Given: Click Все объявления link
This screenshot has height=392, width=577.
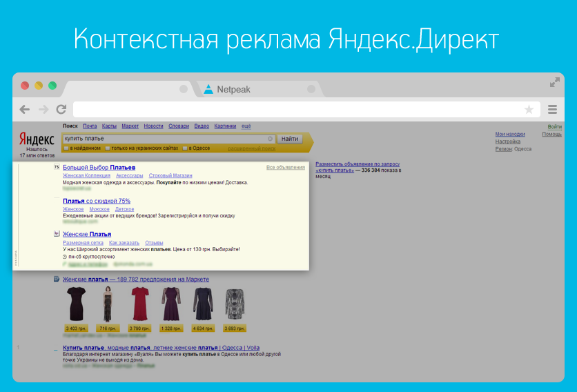Looking at the screenshot, I should point(286,168).
